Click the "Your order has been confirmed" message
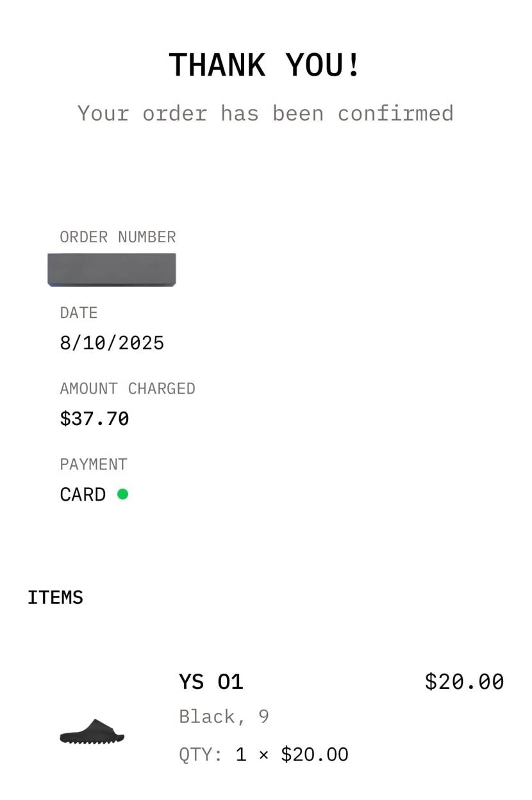 point(265,113)
